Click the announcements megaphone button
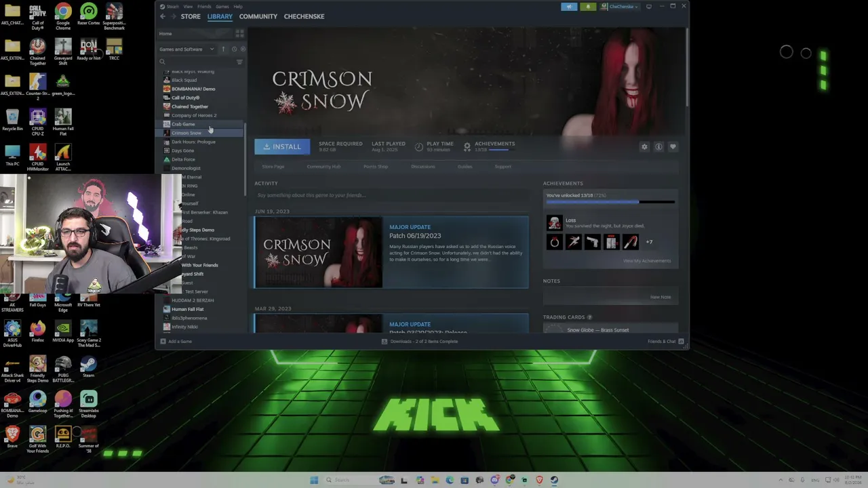The image size is (868, 488). pyautogui.click(x=569, y=7)
